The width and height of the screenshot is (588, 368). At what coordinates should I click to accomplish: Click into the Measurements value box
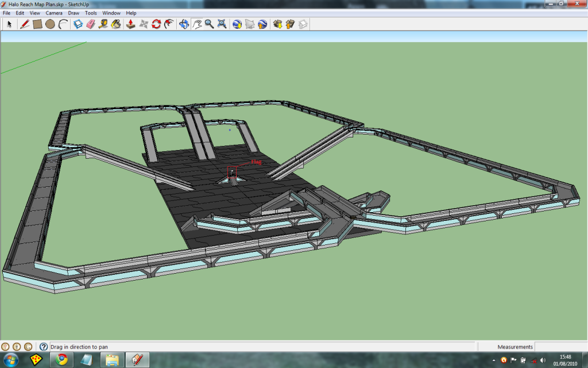tap(560, 347)
